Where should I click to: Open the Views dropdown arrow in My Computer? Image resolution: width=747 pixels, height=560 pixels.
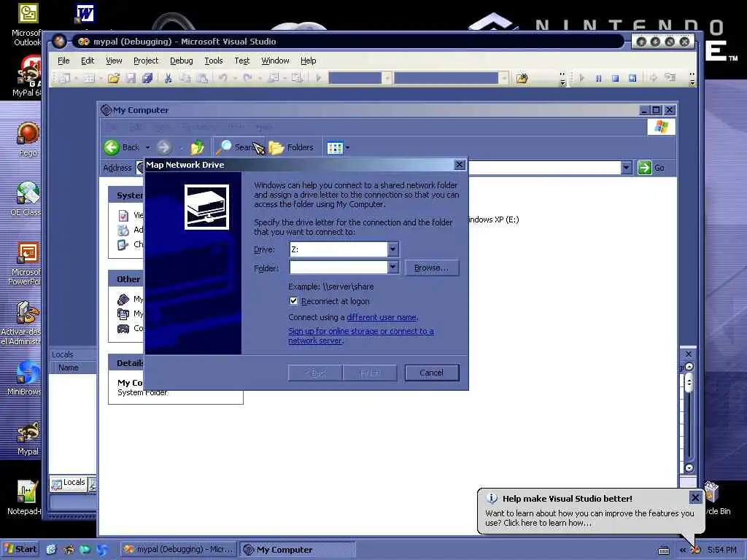point(348,147)
